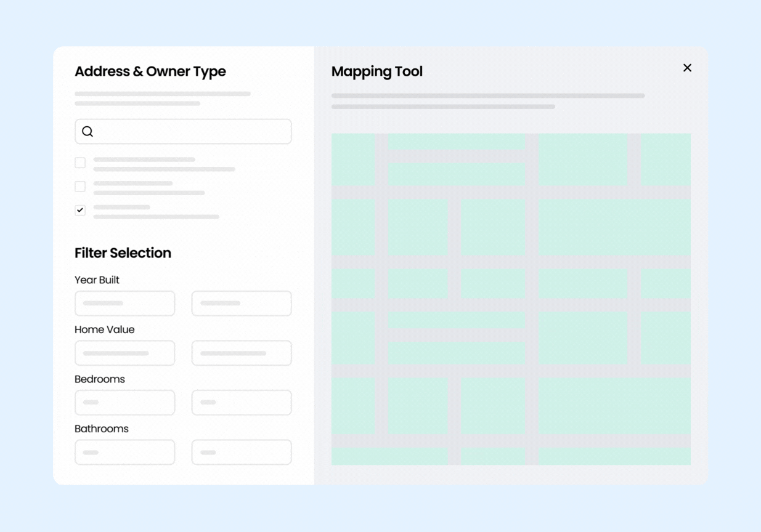The height and width of the screenshot is (532, 761).
Task: Click the Bedrooms minimum field
Action: click(x=124, y=402)
